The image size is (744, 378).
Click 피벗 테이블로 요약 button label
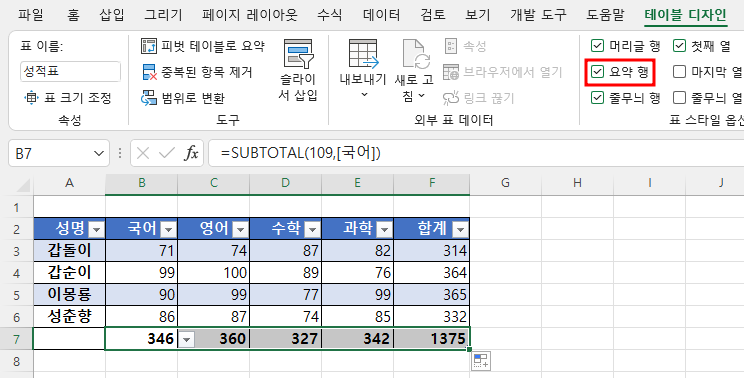[213, 46]
